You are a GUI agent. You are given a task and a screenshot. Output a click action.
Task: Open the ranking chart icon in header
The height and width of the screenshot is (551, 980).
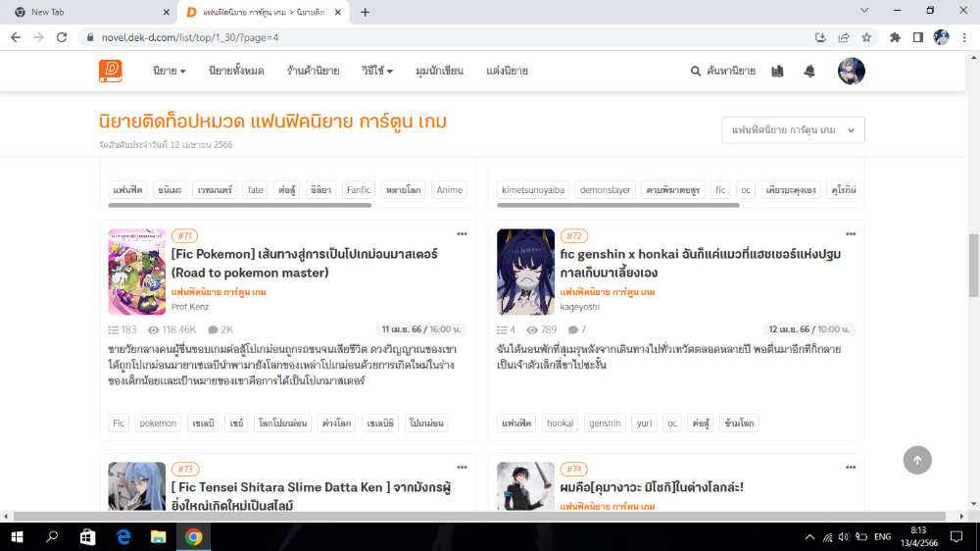tap(777, 72)
